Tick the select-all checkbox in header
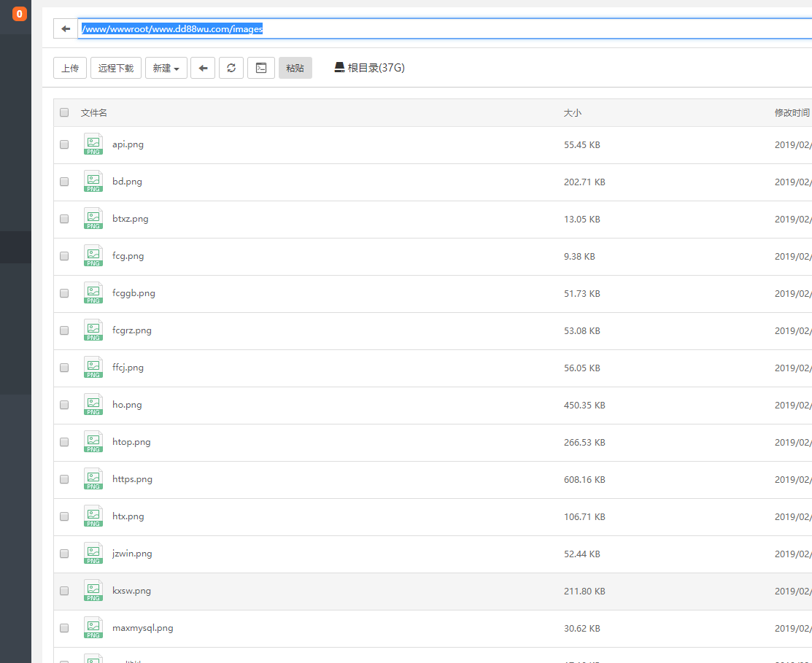The image size is (812, 663). point(64,112)
